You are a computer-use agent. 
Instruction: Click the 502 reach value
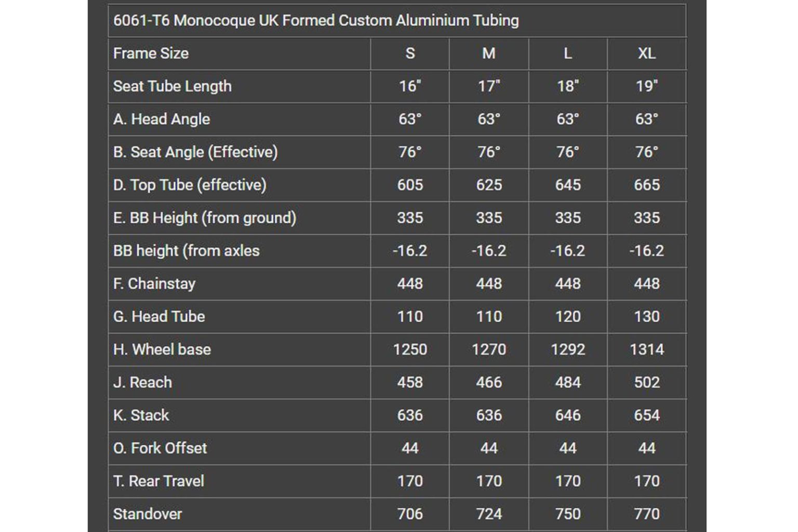tap(646, 382)
